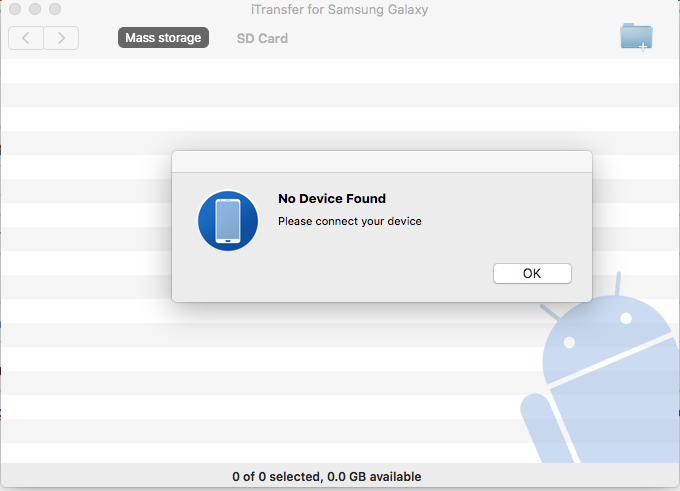The height and width of the screenshot is (491, 680).
Task: Dismiss the dialog with the OK button
Action: (532, 274)
